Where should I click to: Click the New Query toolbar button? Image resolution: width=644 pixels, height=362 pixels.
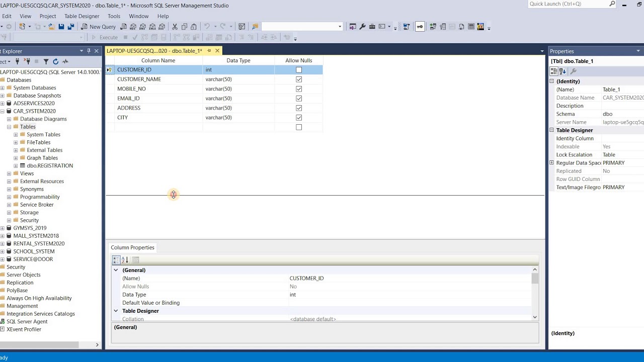(x=98, y=27)
